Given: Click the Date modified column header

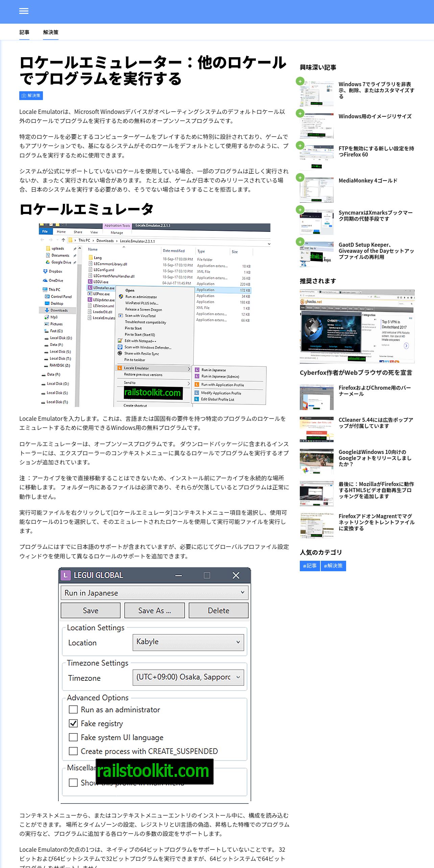Looking at the screenshot, I should pos(174,251).
